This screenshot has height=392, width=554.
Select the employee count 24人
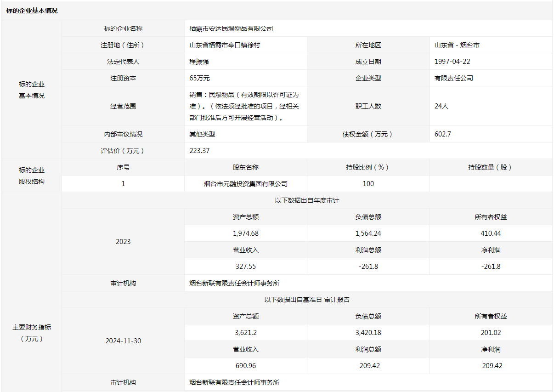[441, 106]
